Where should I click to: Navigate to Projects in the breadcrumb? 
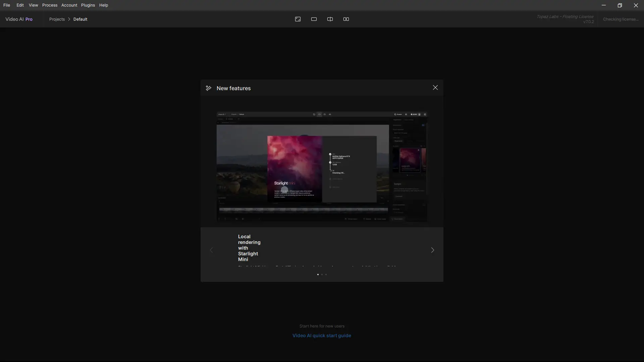click(57, 19)
